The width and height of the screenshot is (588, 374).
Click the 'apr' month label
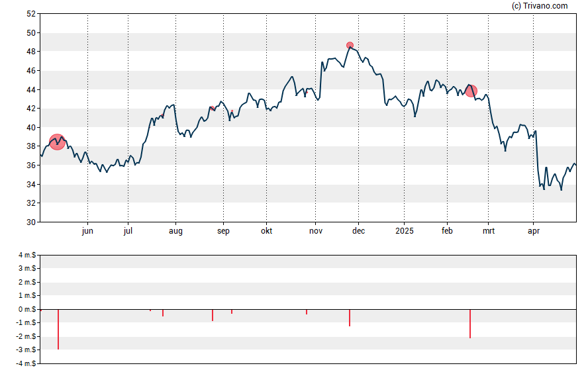tap(534, 231)
